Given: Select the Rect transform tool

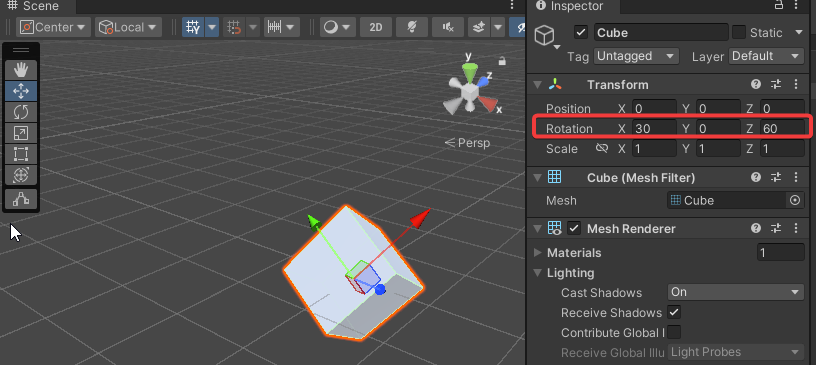Looking at the screenshot, I should [21, 155].
